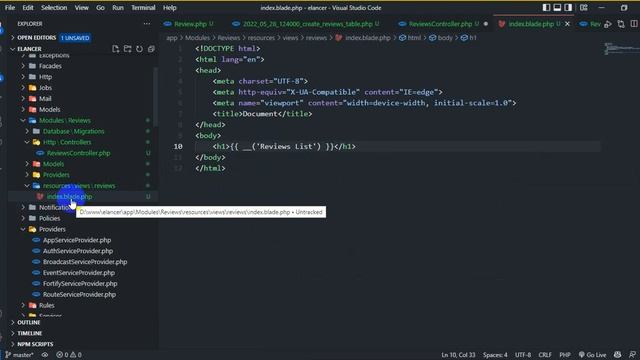Open RouteServiceProvider.php file
The image size is (640, 360).
[79, 295]
